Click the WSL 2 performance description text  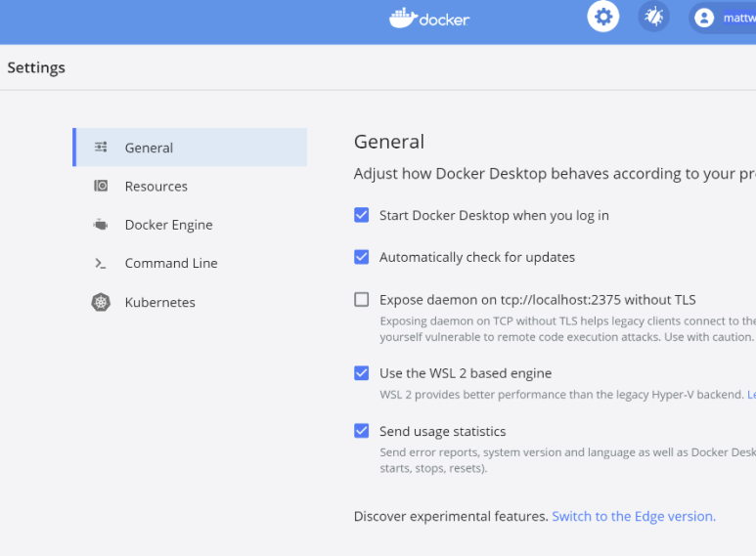click(562, 395)
